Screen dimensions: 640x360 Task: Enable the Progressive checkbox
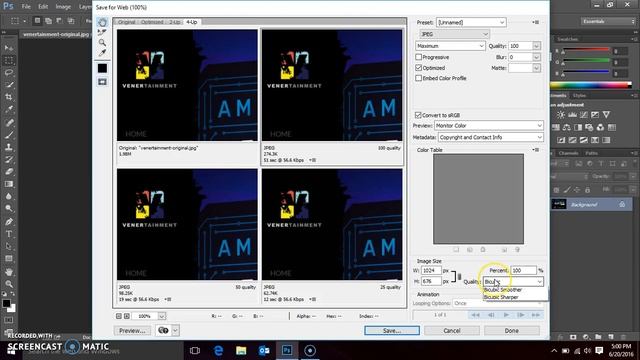(418, 57)
